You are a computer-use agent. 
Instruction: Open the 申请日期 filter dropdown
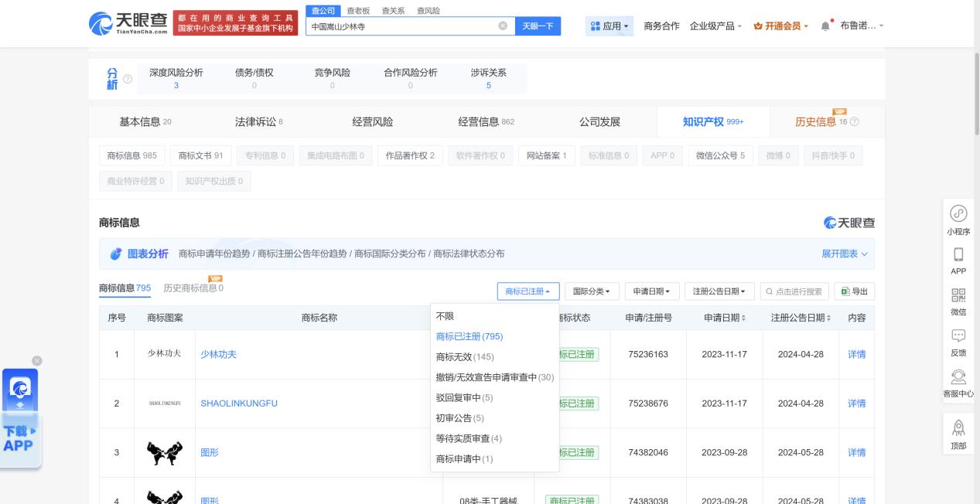click(x=650, y=291)
